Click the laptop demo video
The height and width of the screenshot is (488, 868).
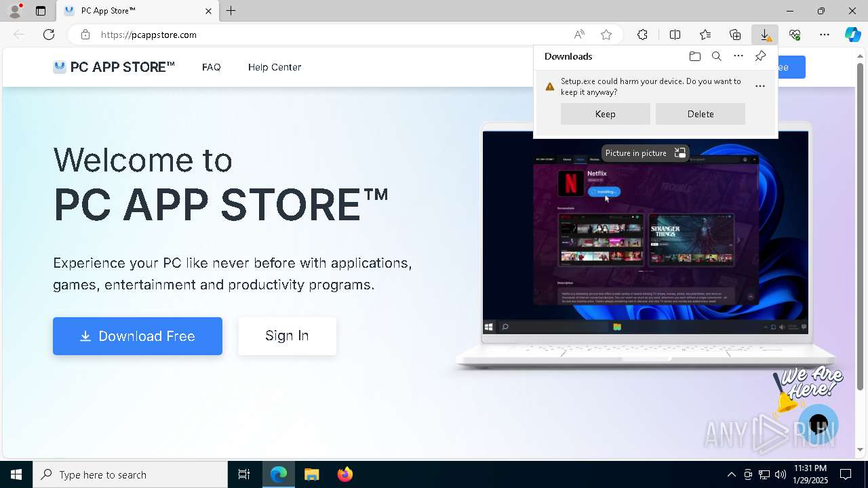(x=645, y=232)
